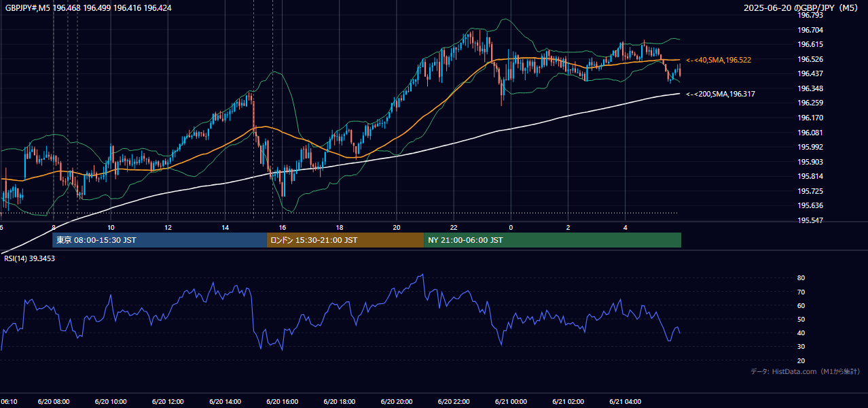
Task: Click RSI scale level 60
Action: pos(801,305)
